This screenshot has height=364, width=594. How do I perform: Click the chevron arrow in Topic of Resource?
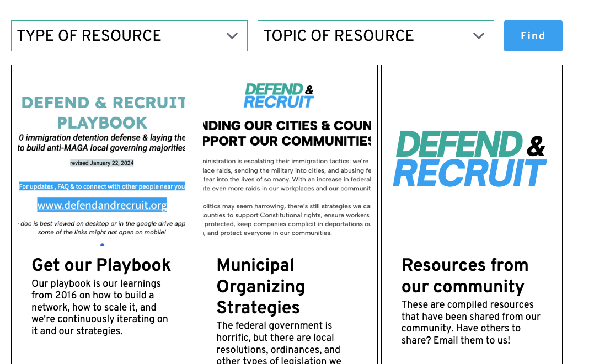(479, 36)
